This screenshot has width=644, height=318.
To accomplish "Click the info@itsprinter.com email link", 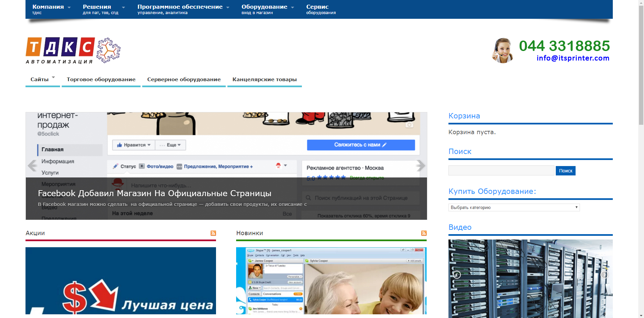I will [573, 58].
